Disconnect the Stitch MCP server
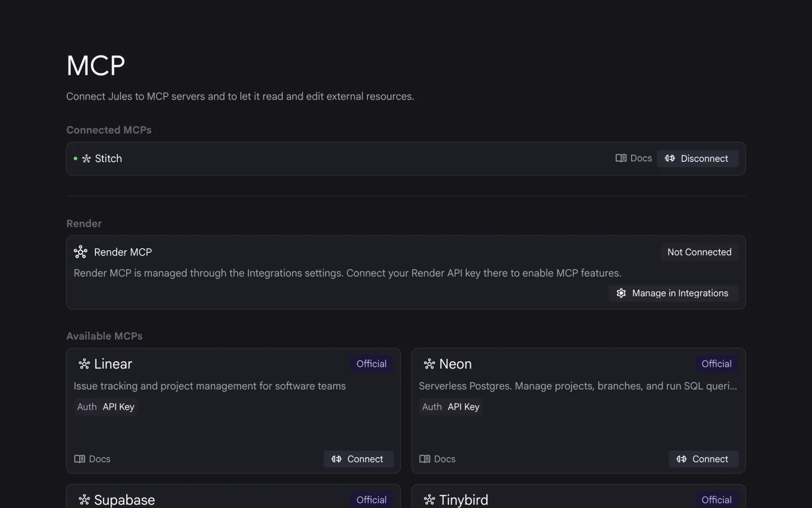 click(697, 159)
